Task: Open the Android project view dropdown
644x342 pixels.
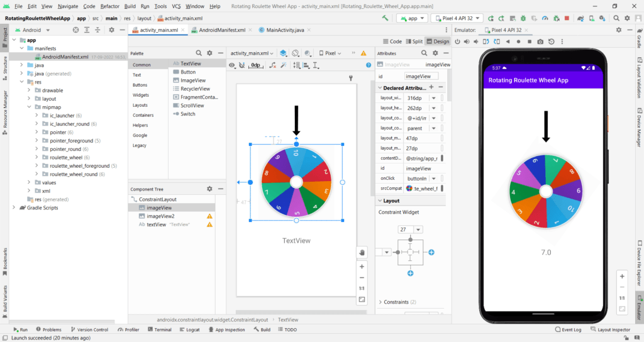Action: click(33, 30)
